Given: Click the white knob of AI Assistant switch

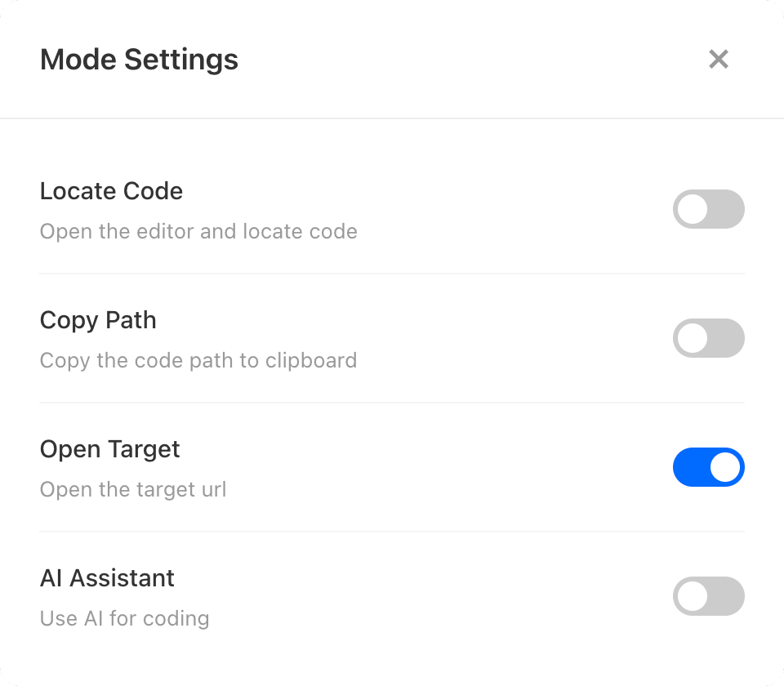Looking at the screenshot, I should click(x=693, y=596).
